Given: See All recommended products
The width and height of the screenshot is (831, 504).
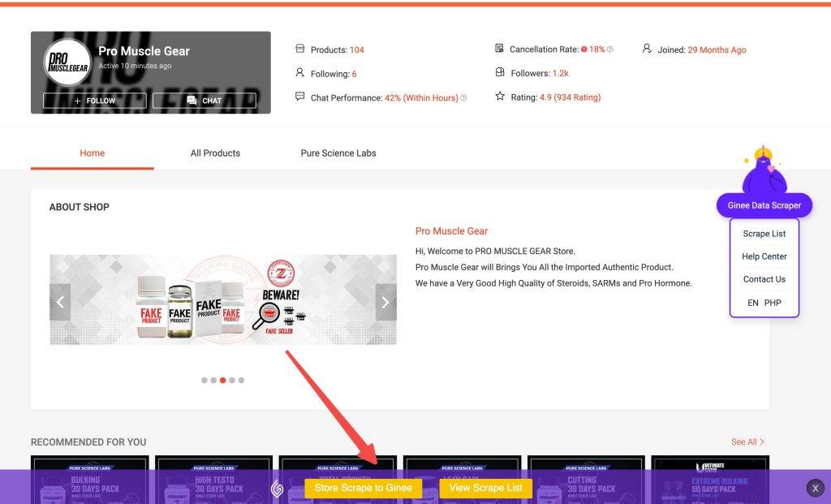Looking at the screenshot, I should (x=747, y=442).
